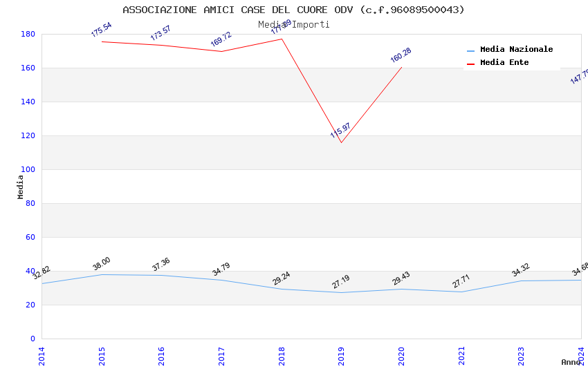The height and width of the screenshot is (380, 588).
Task: Click the chart title ASSOCIAZIONE AMICI CASE DEL CUORE ODV
Action: coord(293,10)
